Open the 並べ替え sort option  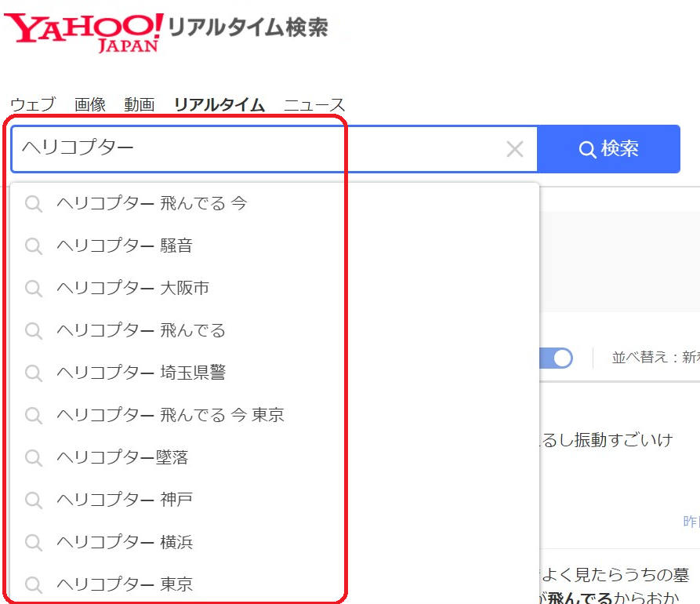coord(656,358)
